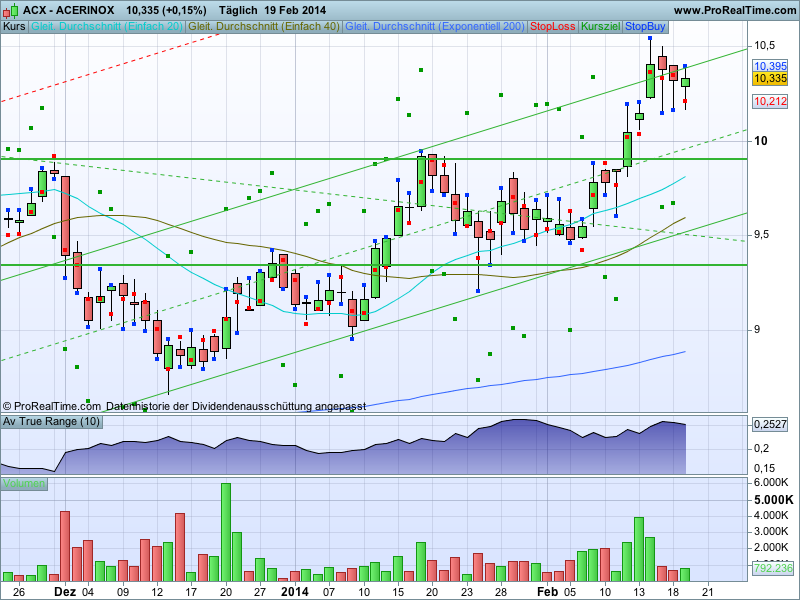Click the Dez month label on time axis
The height and width of the screenshot is (600, 800).
tap(65, 592)
